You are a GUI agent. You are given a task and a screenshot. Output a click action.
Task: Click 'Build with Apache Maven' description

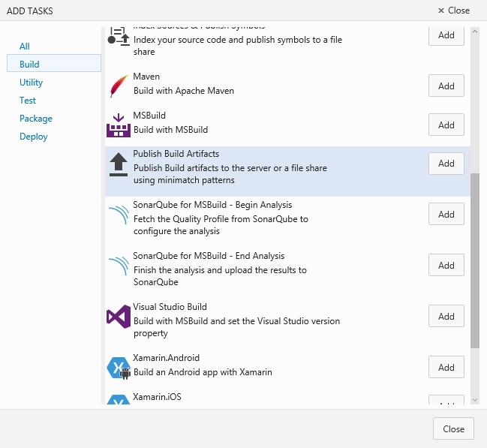coord(184,91)
